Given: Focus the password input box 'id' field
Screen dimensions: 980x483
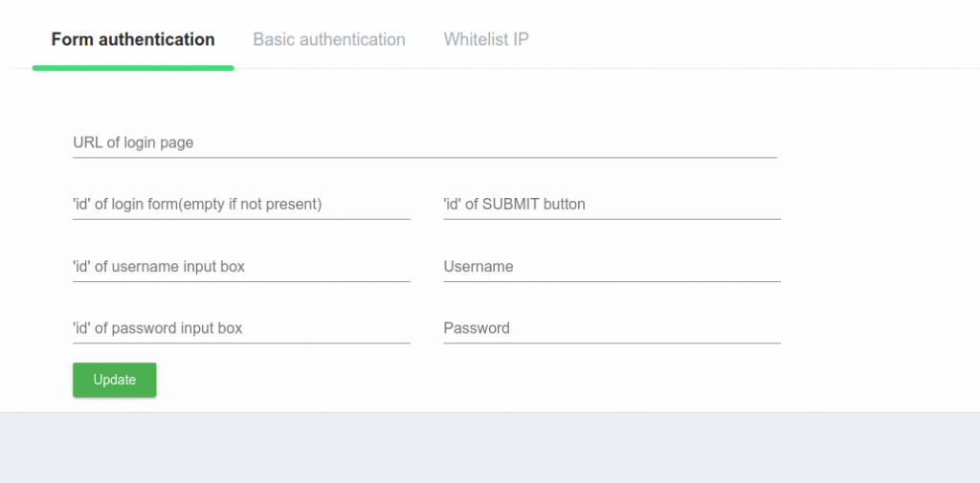Looking at the screenshot, I should [241, 328].
